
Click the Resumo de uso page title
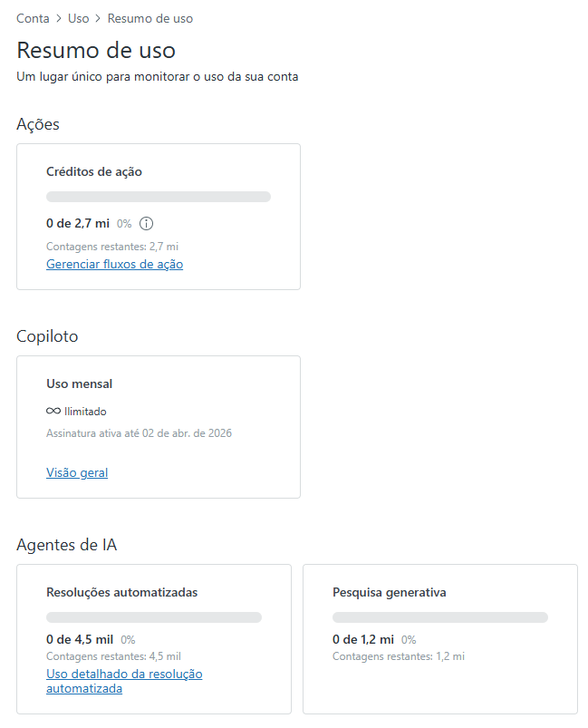96,50
